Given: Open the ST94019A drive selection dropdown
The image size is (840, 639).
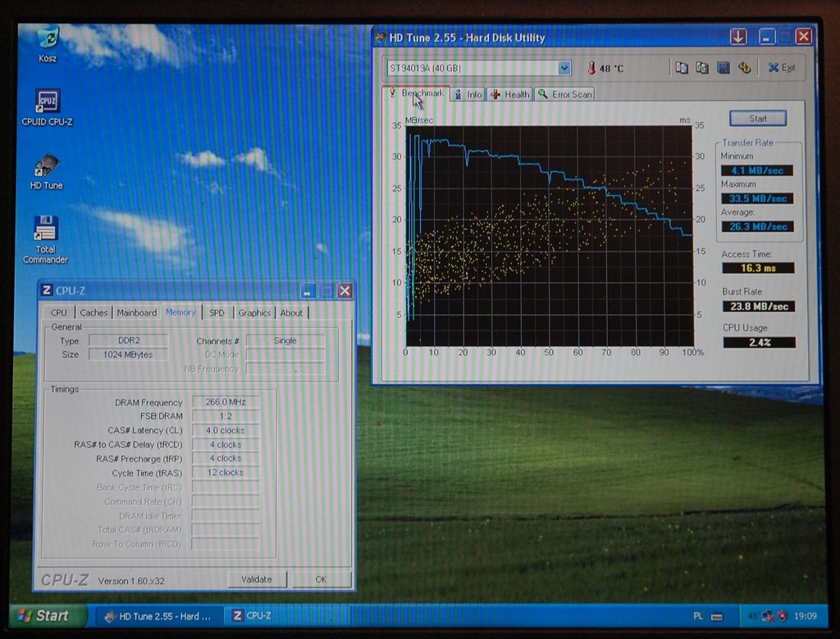Looking at the screenshot, I should click(x=564, y=68).
